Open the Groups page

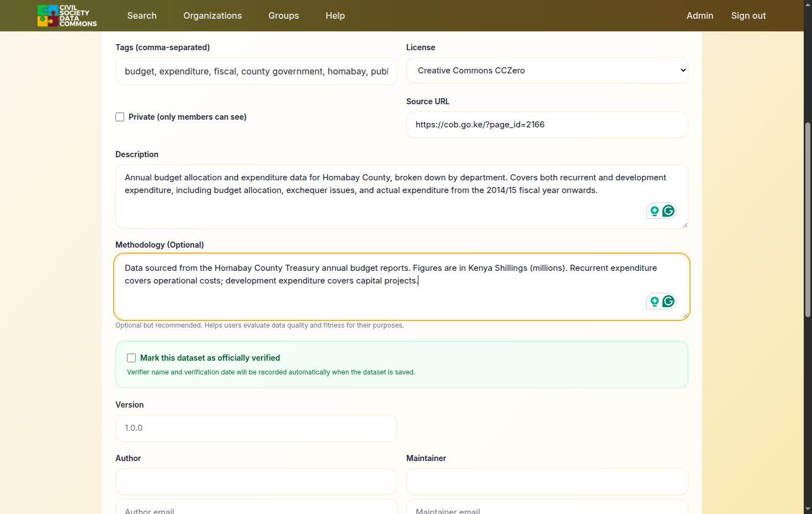coord(284,15)
